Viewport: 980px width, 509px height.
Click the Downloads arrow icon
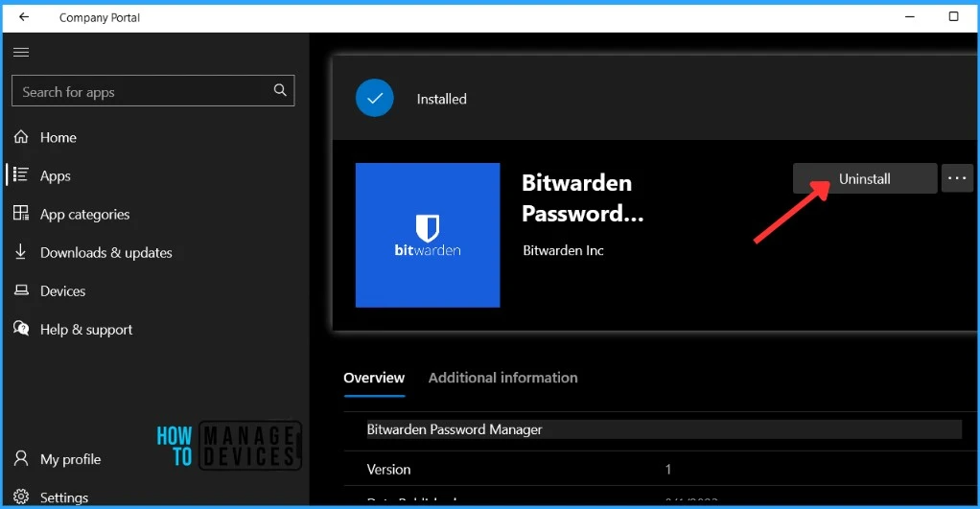pyautogui.click(x=21, y=252)
